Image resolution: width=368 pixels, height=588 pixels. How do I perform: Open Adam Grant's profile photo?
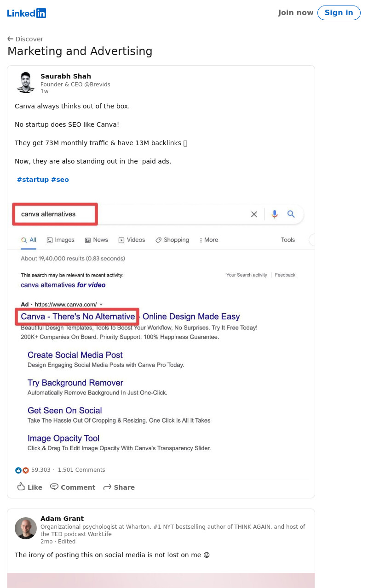pos(26,528)
